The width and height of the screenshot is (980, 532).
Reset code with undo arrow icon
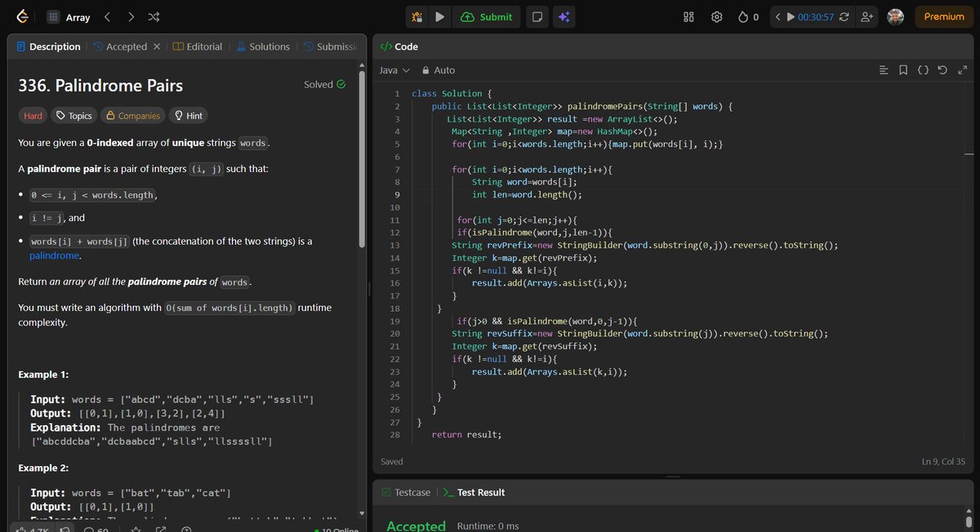[x=942, y=70]
